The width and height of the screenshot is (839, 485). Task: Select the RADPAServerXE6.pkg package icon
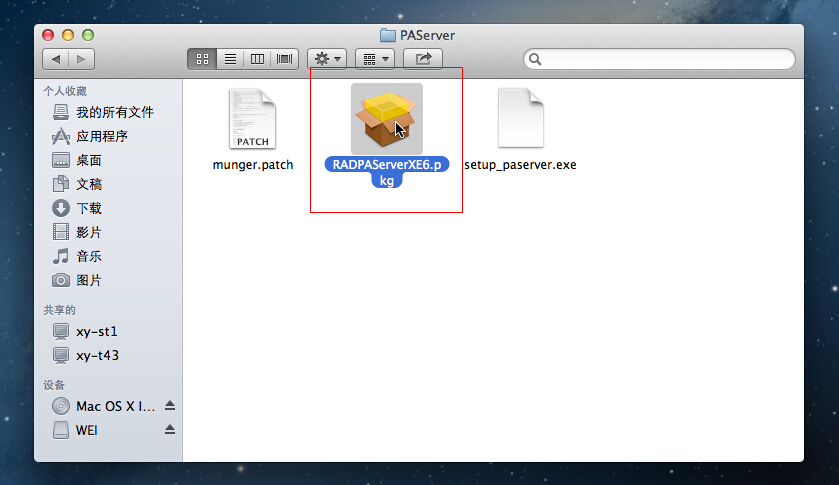[387, 119]
